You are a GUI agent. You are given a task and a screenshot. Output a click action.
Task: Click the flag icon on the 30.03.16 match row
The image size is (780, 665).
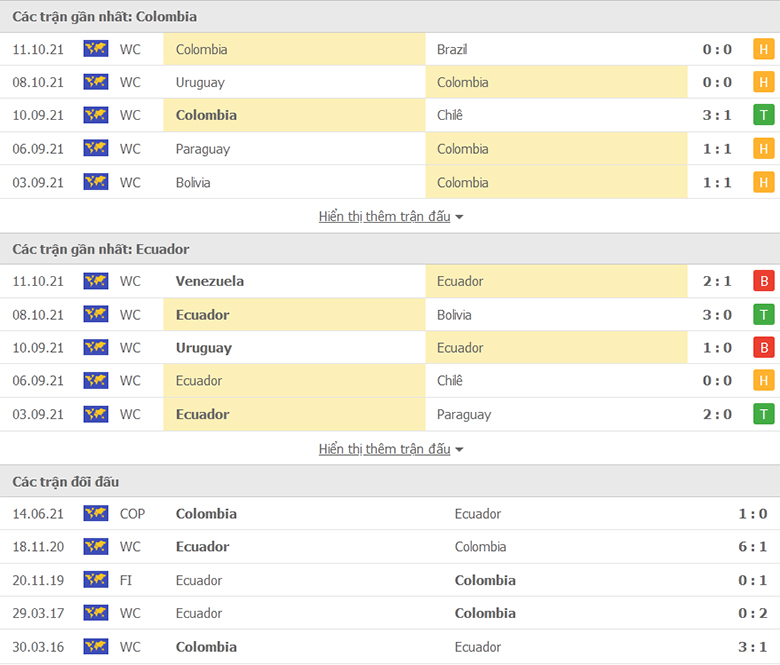(96, 646)
